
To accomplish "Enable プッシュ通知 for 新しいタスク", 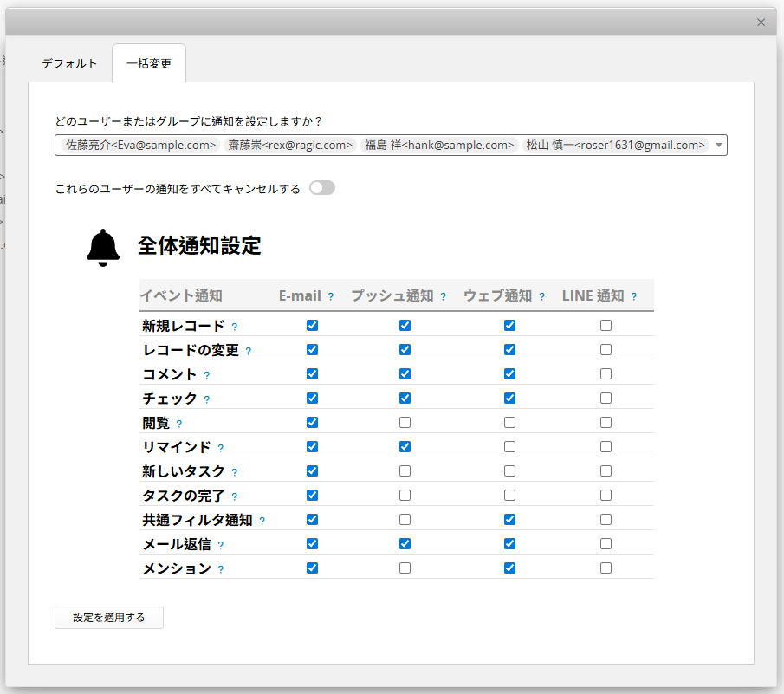I will (405, 471).
